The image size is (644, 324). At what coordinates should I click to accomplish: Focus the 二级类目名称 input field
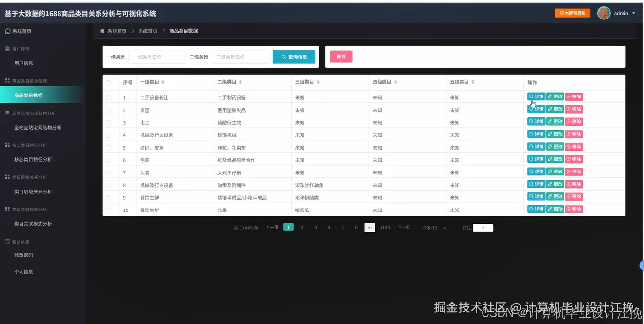point(241,57)
